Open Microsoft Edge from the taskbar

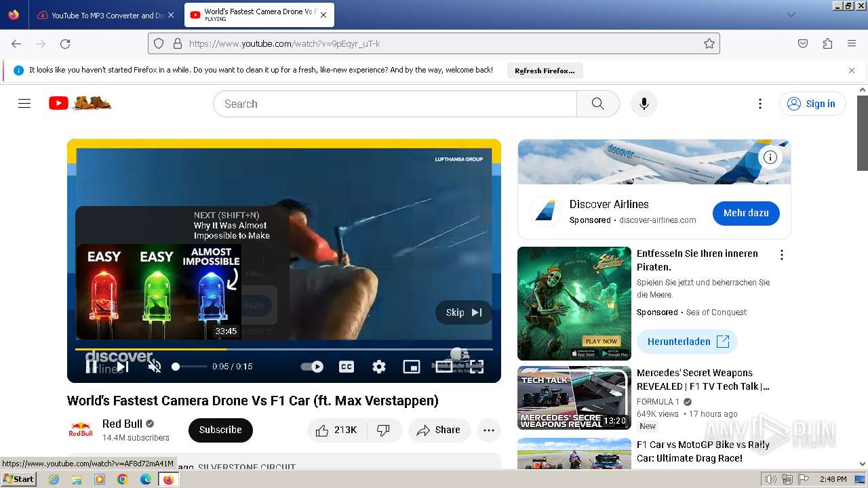(145, 479)
